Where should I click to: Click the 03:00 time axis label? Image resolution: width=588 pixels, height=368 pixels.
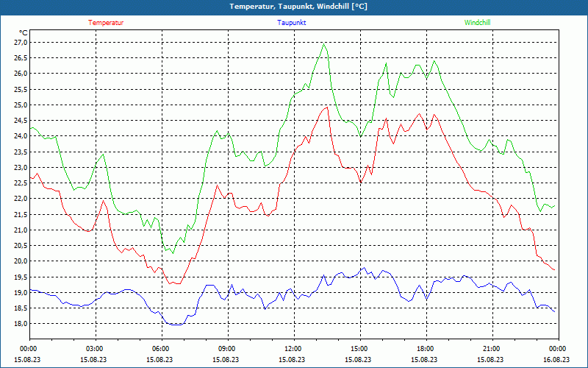[95, 349]
